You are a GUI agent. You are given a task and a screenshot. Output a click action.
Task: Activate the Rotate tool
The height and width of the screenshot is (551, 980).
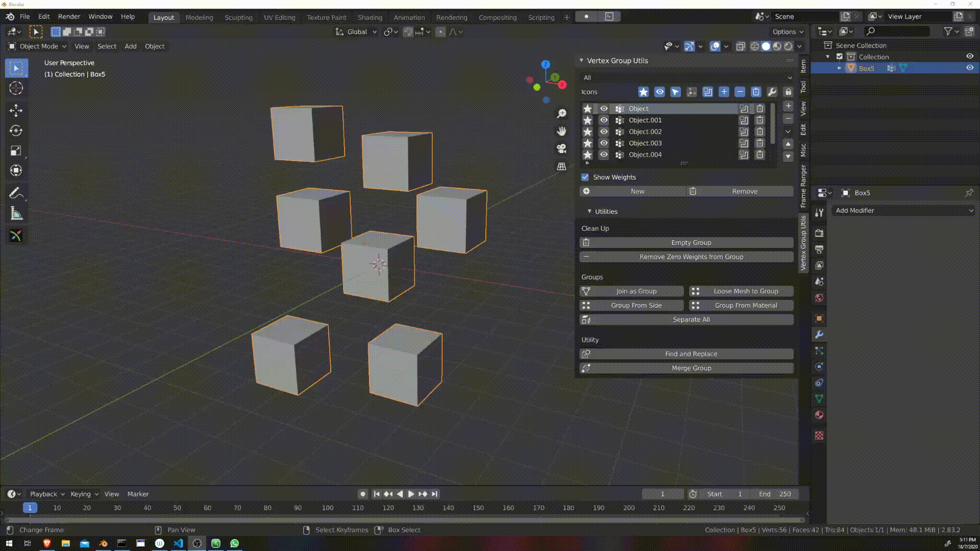[x=16, y=131]
